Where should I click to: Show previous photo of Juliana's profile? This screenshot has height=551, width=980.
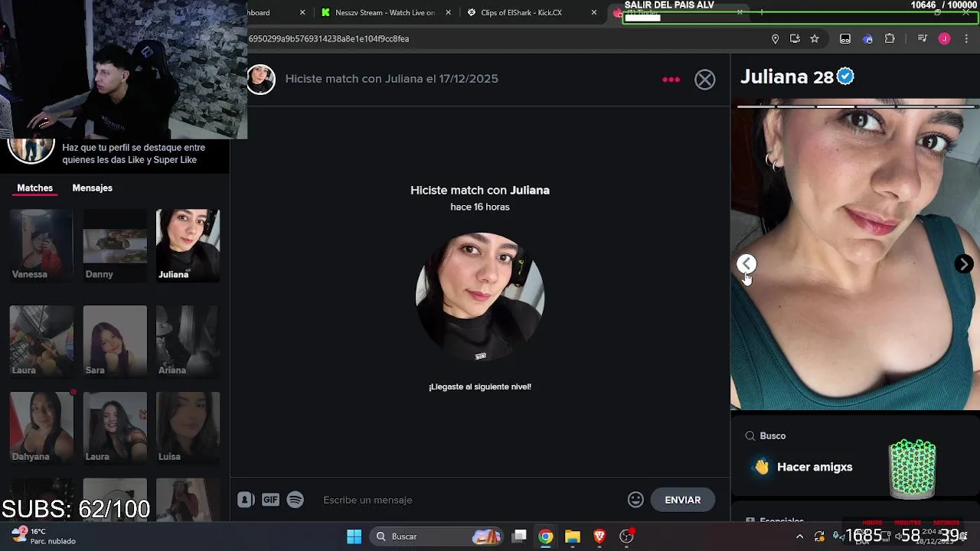click(746, 263)
